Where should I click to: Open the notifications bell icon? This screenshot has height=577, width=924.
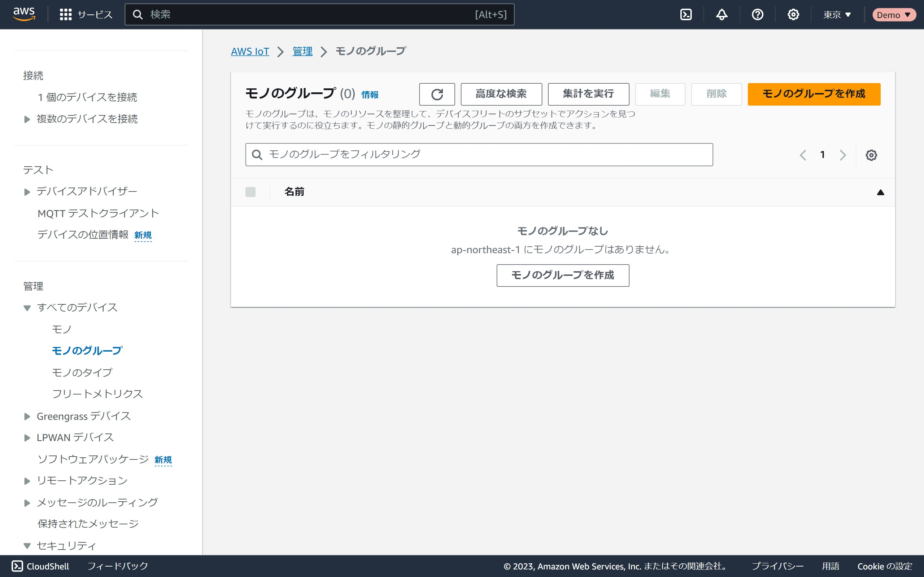point(721,14)
